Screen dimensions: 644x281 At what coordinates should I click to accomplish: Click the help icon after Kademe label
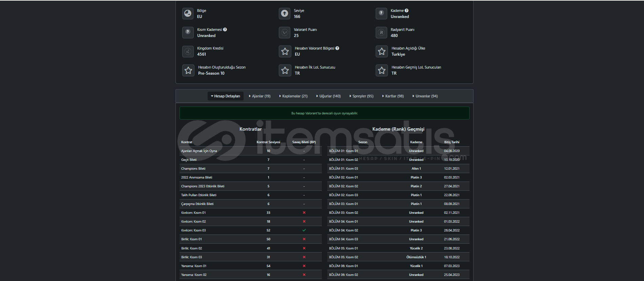click(x=407, y=11)
